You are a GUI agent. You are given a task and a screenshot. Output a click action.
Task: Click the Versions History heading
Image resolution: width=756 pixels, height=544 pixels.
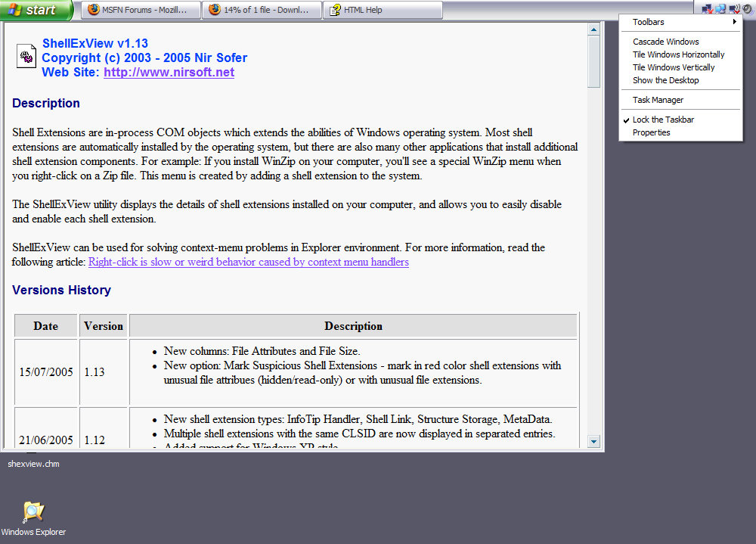pyautogui.click(x=61, y=290)
